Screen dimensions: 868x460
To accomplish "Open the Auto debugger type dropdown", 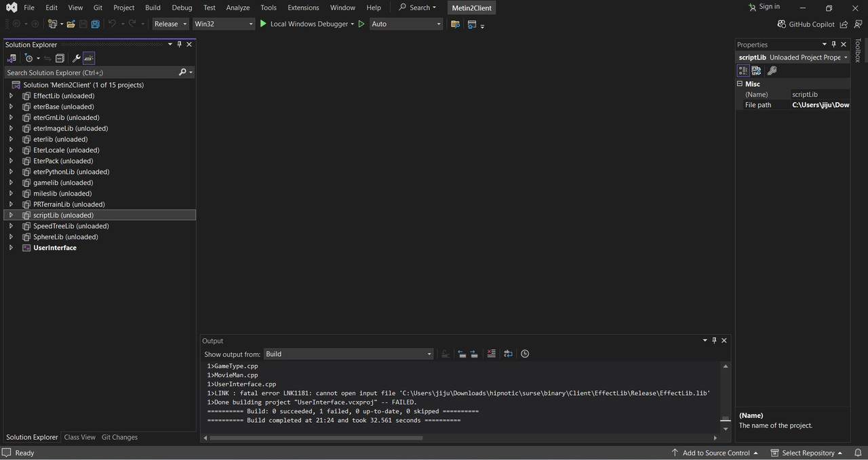I will click(406, 24).
